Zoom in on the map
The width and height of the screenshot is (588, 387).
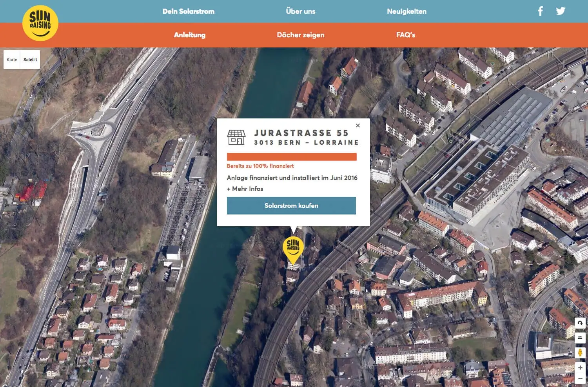coord(580,368)
